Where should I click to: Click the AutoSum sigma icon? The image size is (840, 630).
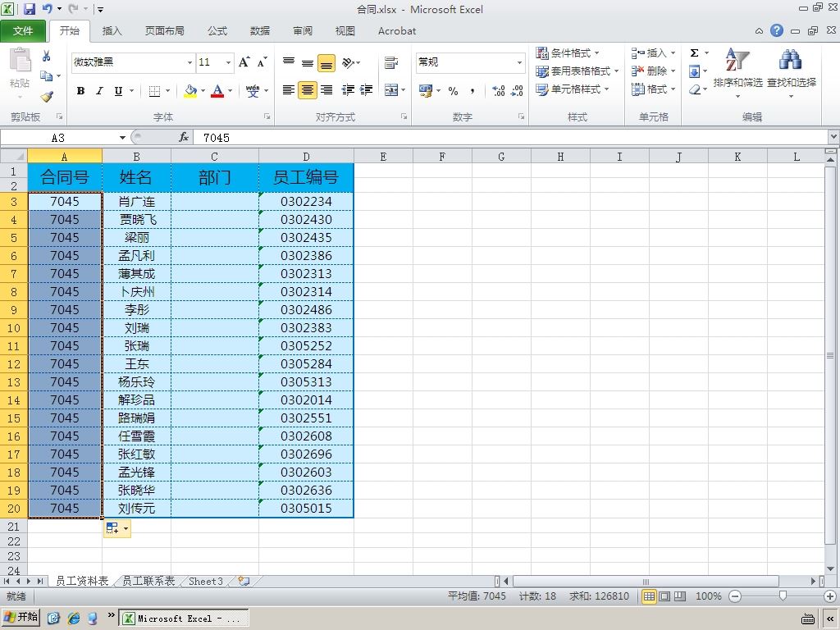point(694,52)
